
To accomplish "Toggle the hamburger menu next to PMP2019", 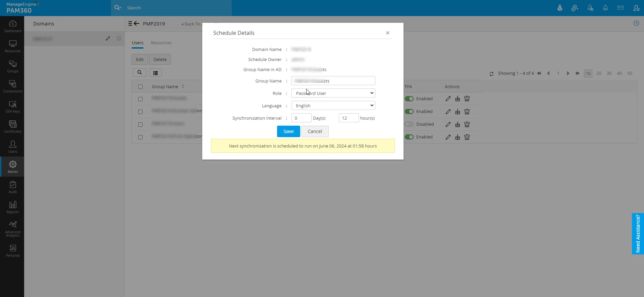I will tap(130, 23).
